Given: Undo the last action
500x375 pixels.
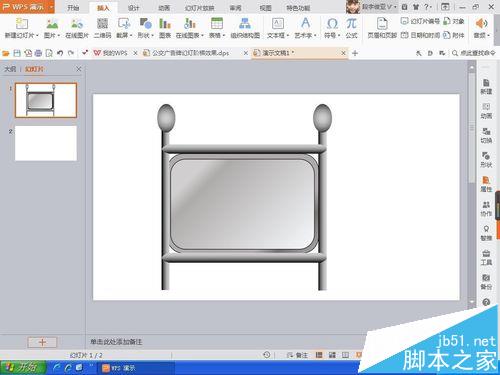Looking at the screenshot, I should (60, 53).
